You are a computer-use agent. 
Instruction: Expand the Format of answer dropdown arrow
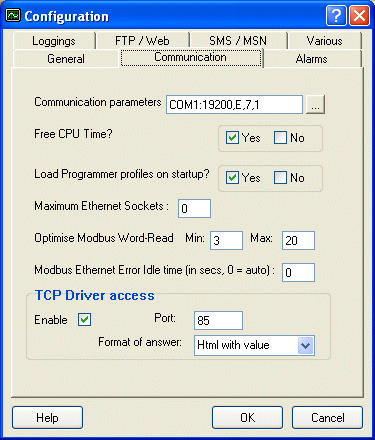pyautogui.click(x=305, y=345)
